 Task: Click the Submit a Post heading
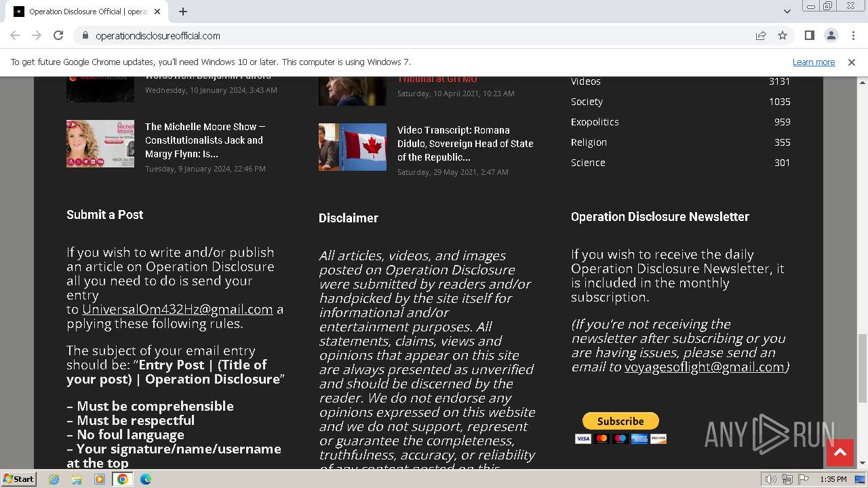pos(104,215)
